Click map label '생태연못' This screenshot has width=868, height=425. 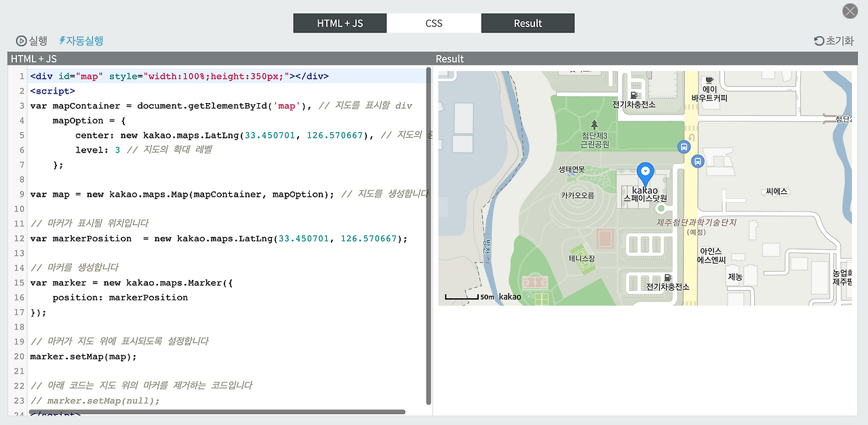(571, 169)
